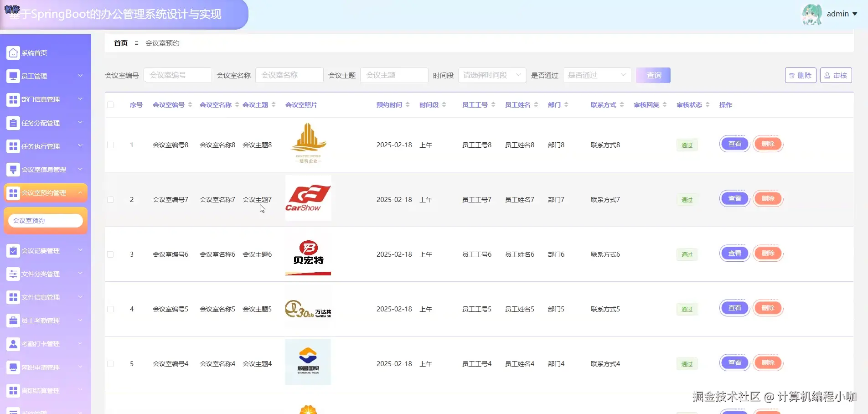Expand the 任务分配管理 menu chevron
This screenshot has width=868, height=414.
80,123
